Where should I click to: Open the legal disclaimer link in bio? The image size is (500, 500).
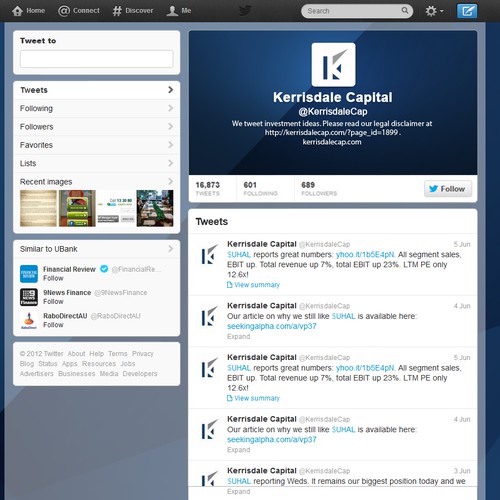[x=332, y=133]
